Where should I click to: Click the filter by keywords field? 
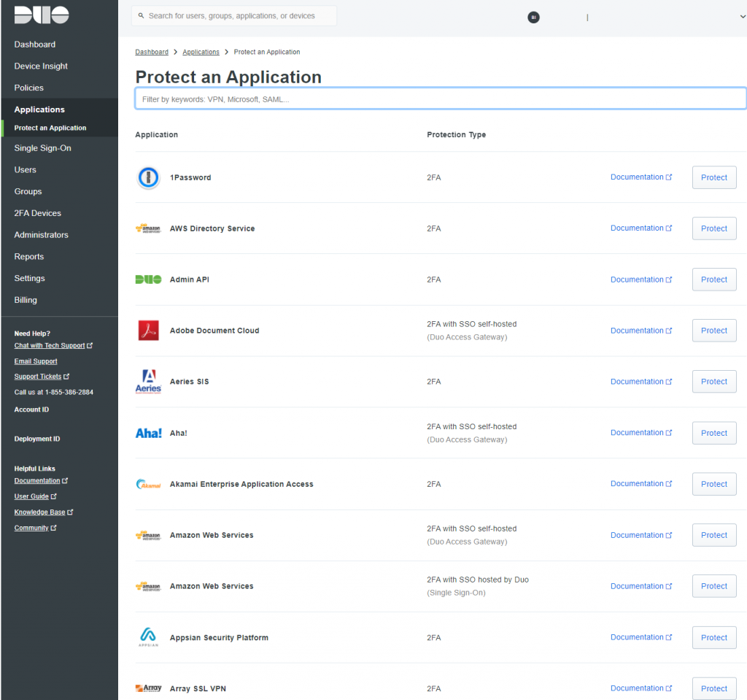tap(440, 99)
